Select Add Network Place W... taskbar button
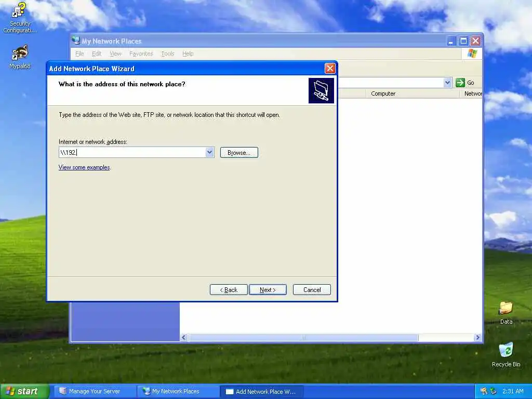The width and height of the screenshot is (532, 399). click(261, 392)
